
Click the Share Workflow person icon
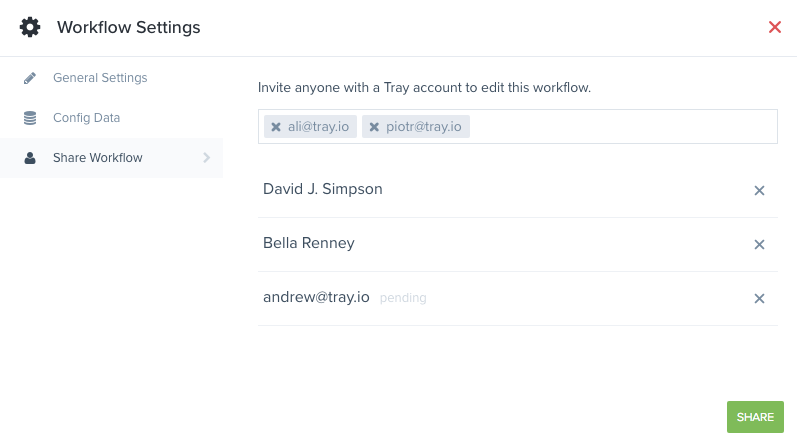[x=30, y=158]
